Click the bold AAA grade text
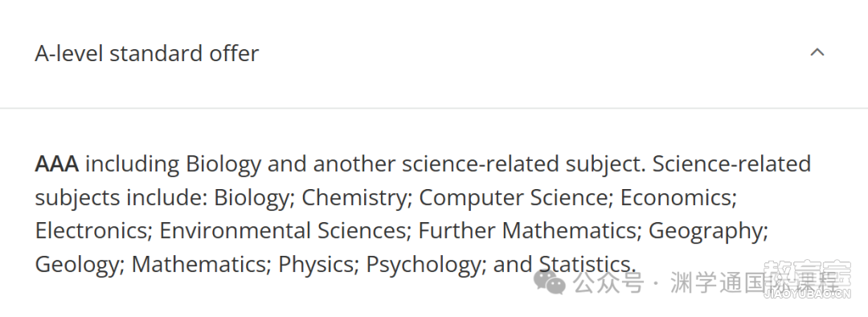Image resolution: width=868 pixels, height=317 pixels. pyautogui.click(x=56, y=164)
